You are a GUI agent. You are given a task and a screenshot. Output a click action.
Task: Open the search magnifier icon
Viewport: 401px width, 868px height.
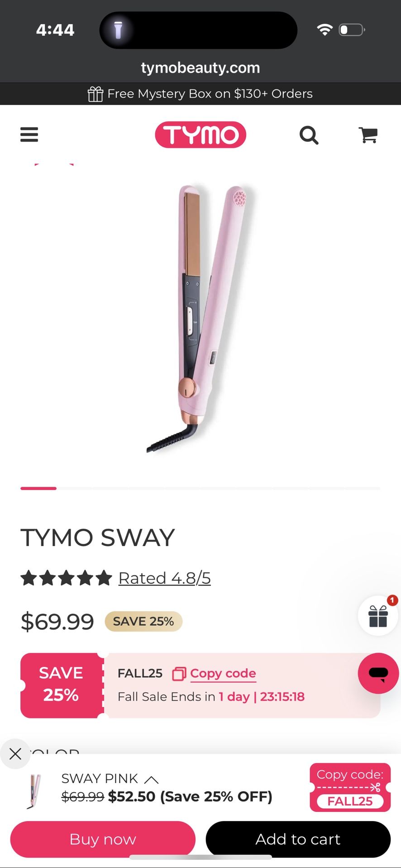pos(309,135)
